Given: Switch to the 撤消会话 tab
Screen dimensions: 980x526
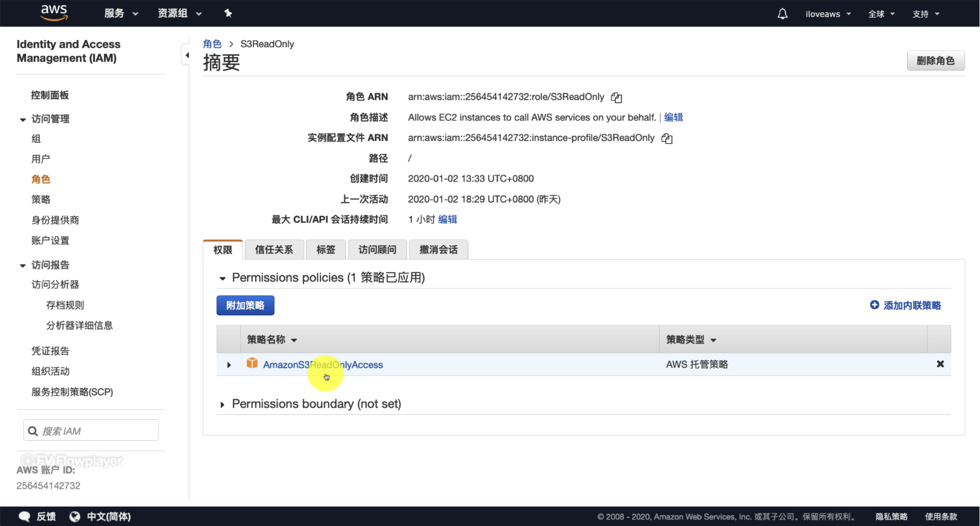Looking at the screenshot, I should click(439, 250).
